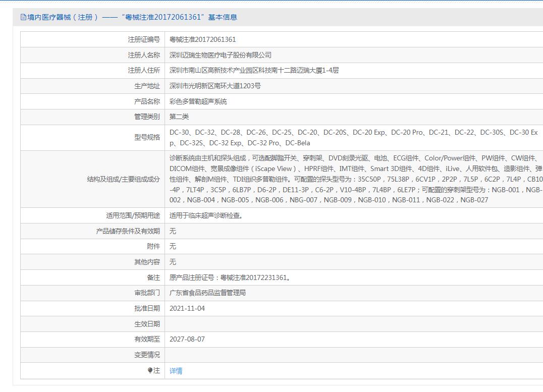Image resolution: width=543 pixels, height=392 pixels.
Task: Click the 审批部门 row label
Action: [x=147, y=293]
